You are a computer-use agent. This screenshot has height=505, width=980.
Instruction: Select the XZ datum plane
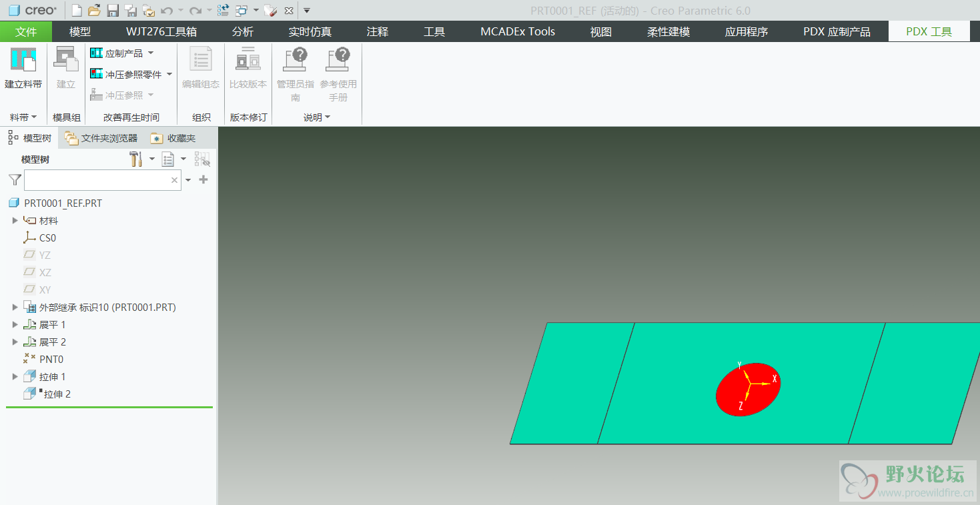[x=37, y=273]
